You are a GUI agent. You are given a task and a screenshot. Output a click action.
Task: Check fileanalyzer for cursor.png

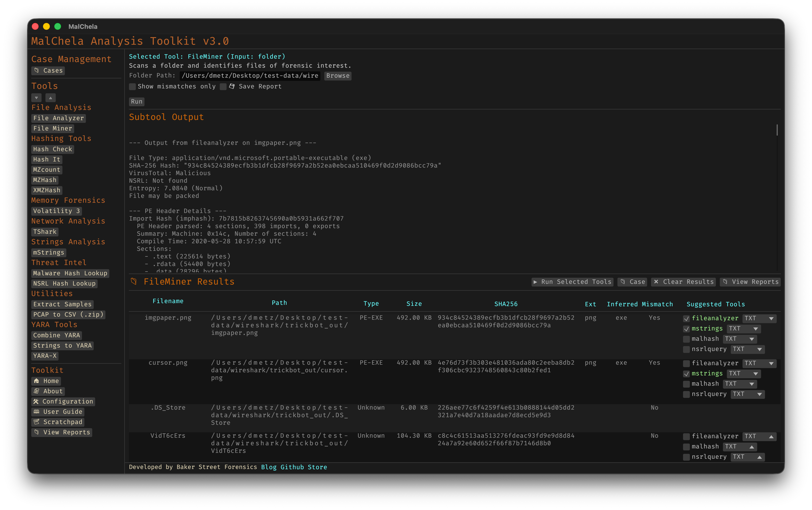686,363
